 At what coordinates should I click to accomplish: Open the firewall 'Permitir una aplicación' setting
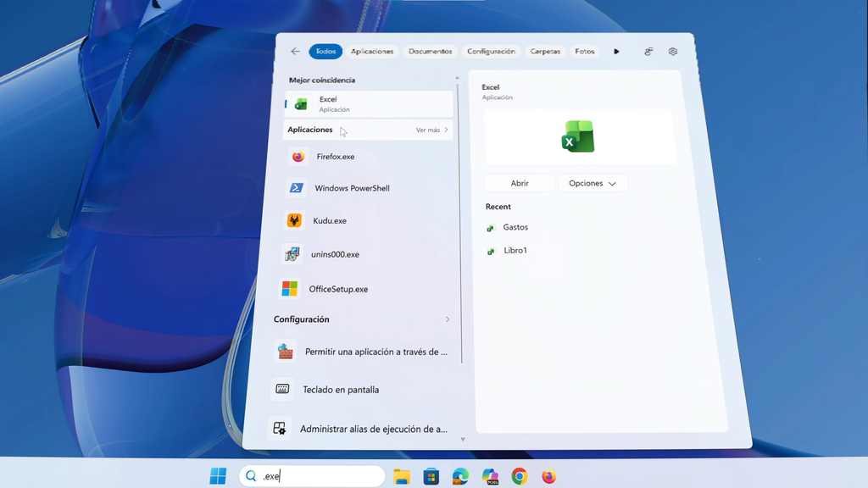[x=361, y=352]
